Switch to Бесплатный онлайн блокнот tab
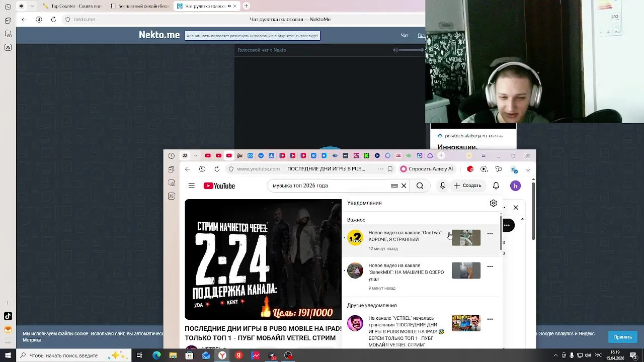This screenshot has height=362, width=644. tap(139, 6)
